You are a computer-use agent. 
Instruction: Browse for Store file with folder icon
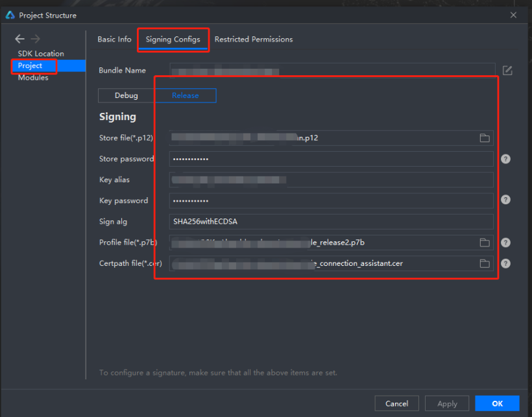pos(485,137)
